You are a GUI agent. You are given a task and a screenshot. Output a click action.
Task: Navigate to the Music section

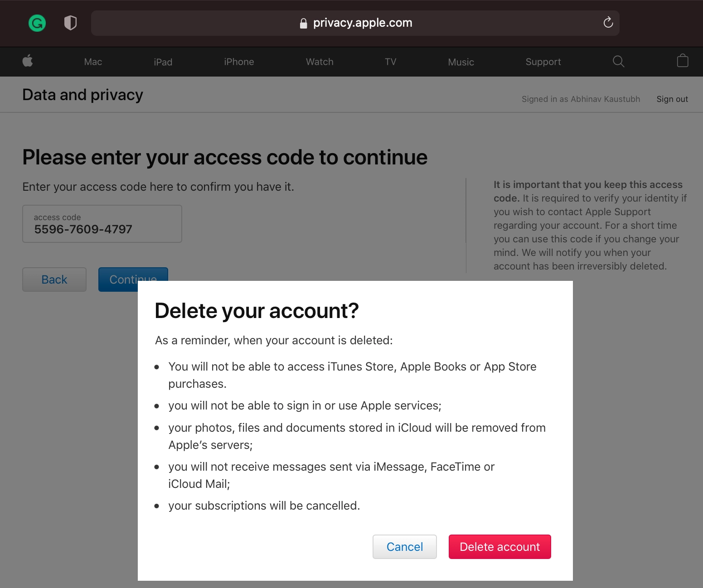tap(461, 62)
